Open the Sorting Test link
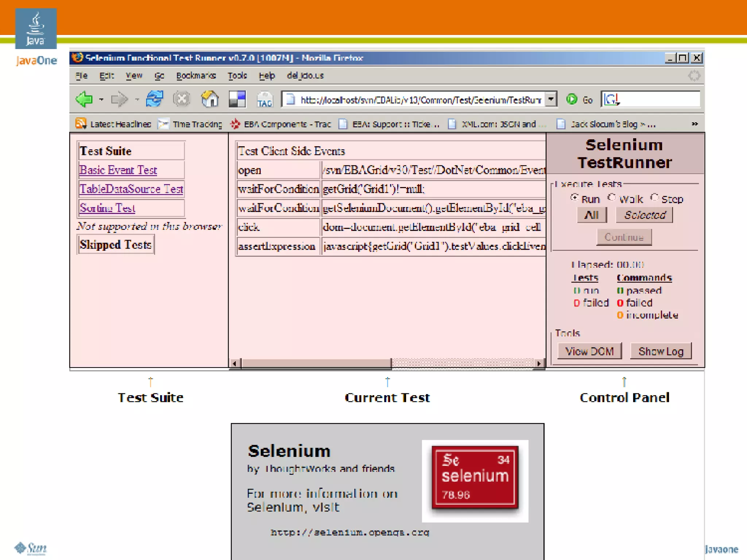747x560 pixels. click(108, 208)
